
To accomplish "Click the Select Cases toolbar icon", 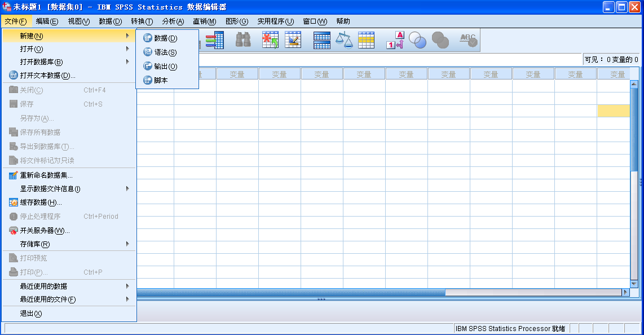I will point(366,40).
